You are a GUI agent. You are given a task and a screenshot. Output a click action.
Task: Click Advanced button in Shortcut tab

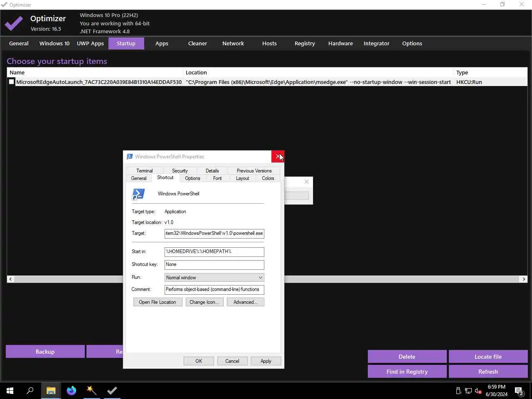click(246, 302)
